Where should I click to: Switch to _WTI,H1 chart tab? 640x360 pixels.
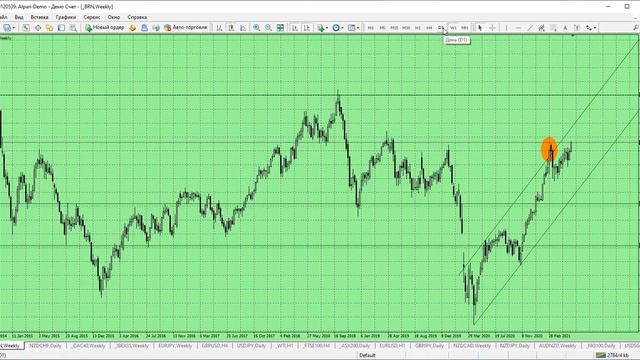pos(284,346)
